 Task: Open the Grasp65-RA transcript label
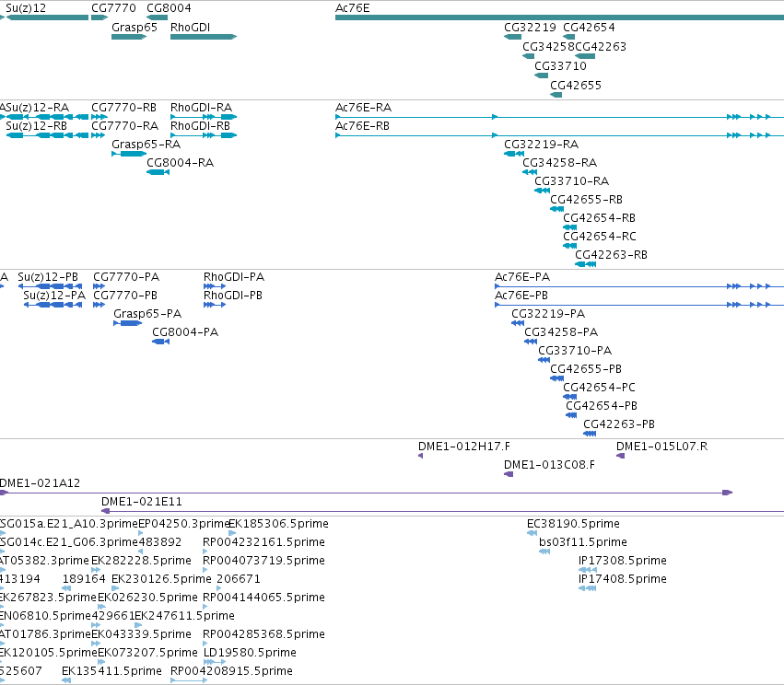146,145
